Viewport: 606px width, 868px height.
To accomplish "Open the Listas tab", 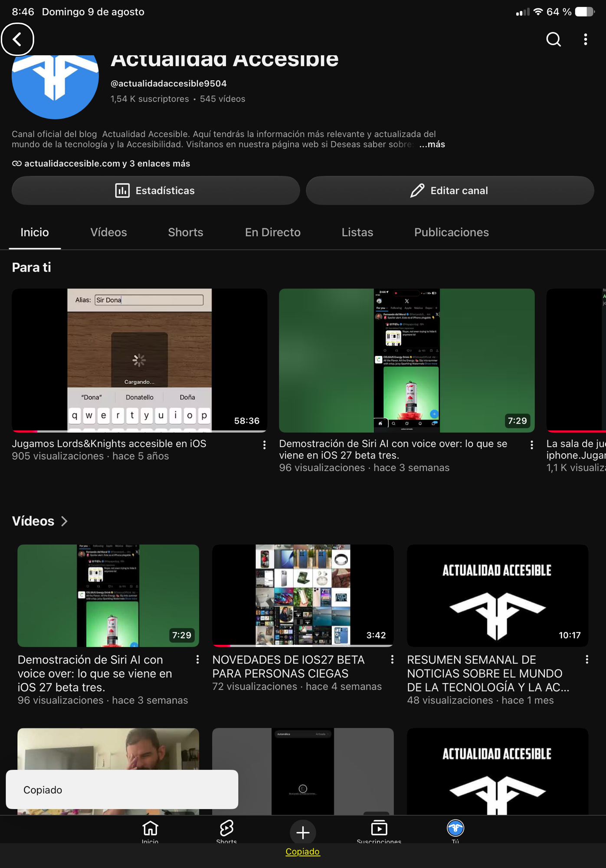I will point(357,233).
